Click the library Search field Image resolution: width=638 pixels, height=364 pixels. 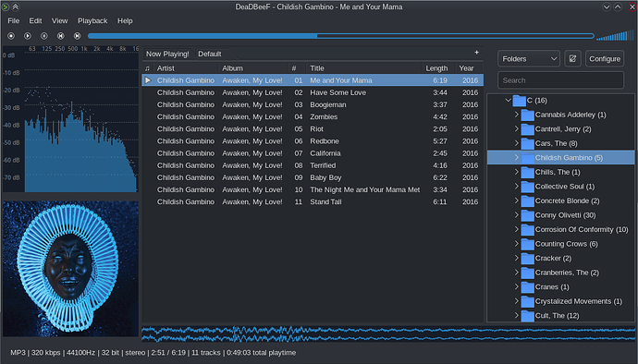(x=560, y=80)
